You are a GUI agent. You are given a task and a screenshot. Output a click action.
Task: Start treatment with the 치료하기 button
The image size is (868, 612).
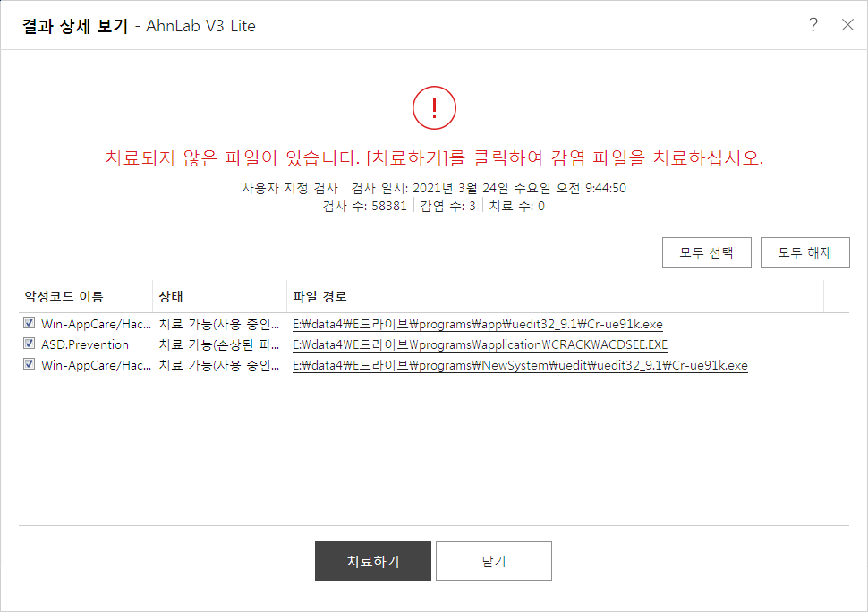[372, 561]
